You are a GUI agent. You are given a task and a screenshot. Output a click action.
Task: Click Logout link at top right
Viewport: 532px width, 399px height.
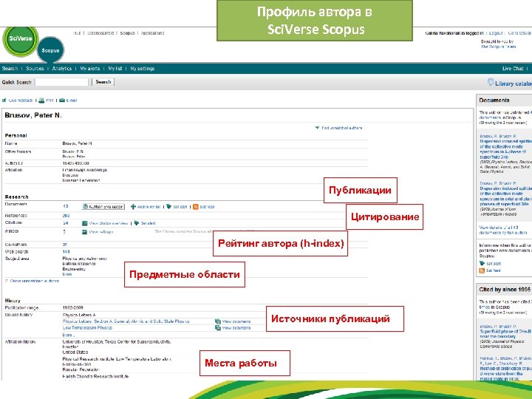coord(495,33)
